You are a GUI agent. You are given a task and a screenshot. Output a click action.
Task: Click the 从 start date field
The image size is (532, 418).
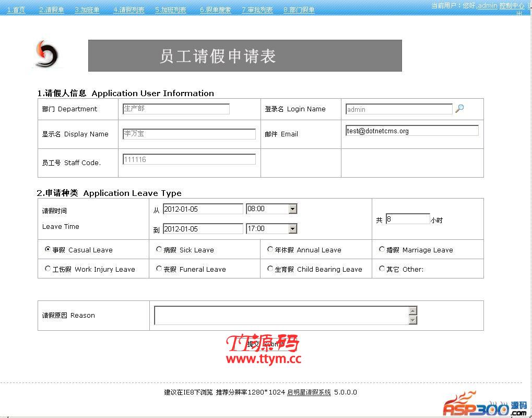pos(203,209)
